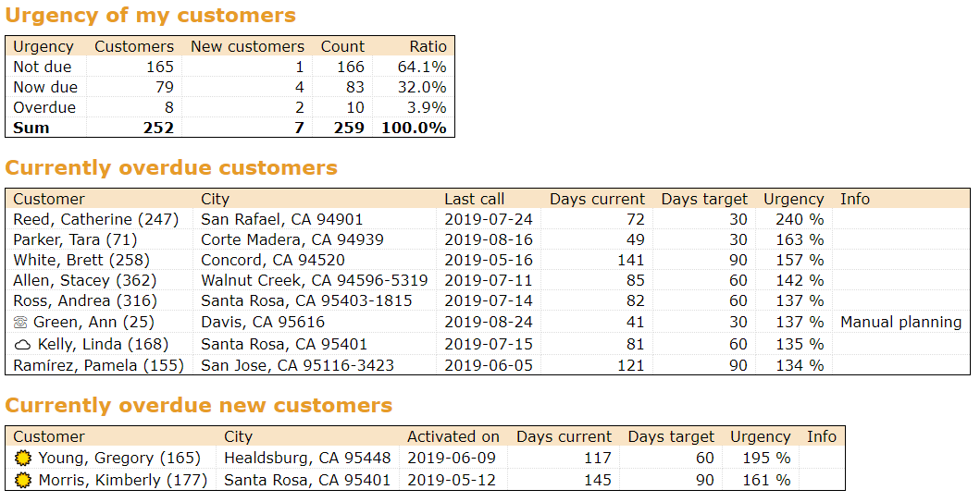Click Ross, Andrea (316) name
The height and width of the screenshot is (502, 980).
click(x=85, y=300)
